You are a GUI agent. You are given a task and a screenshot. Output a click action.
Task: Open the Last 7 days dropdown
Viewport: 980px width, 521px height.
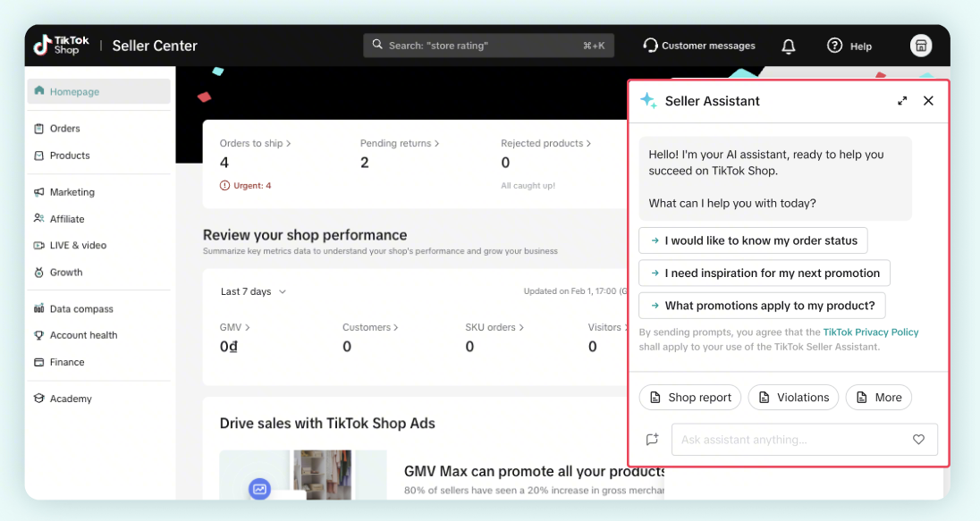(253, 291)
